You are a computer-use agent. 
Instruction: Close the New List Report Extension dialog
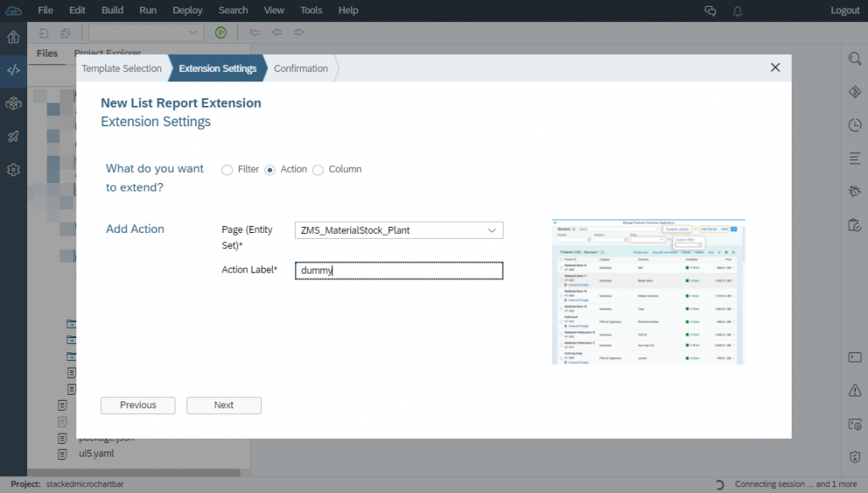pyautogui.click(x=775, y=68)
